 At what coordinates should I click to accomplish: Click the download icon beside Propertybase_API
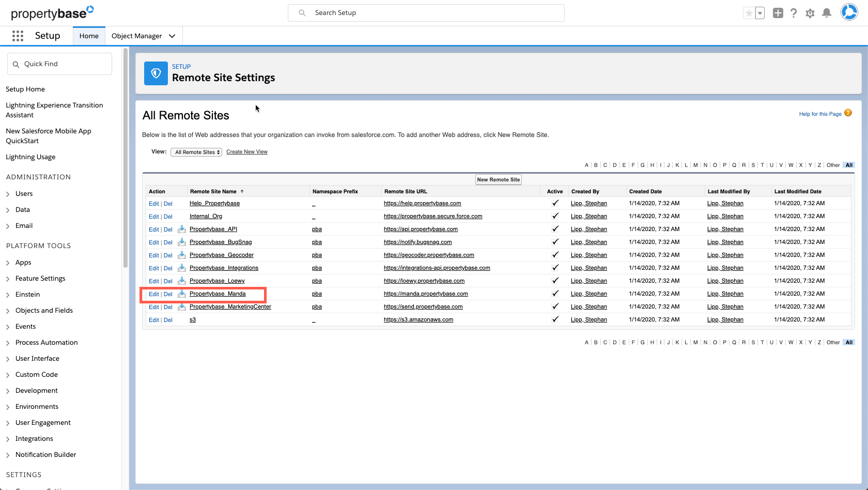(x=181, y=229)
